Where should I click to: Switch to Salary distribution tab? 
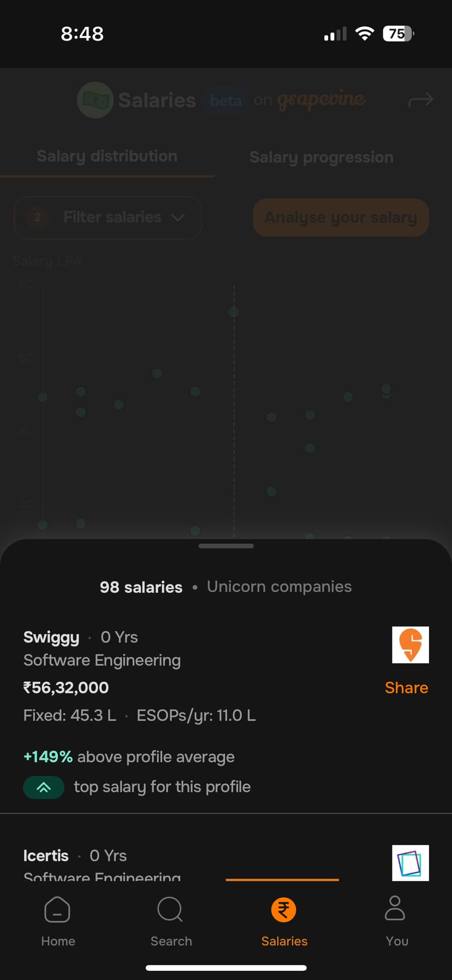pyautogui.click(x=107, y=157)
